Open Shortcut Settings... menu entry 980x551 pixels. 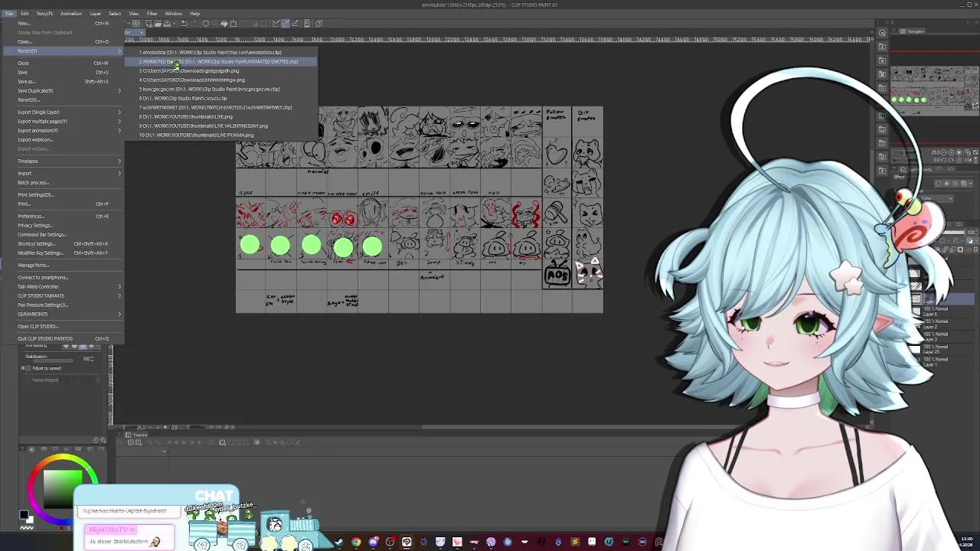click(x=64, y=243)
